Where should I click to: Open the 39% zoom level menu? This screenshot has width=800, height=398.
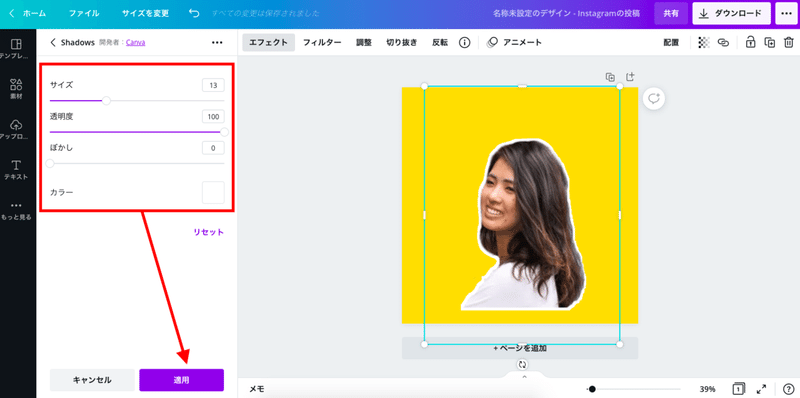click(x=707, y=389)
